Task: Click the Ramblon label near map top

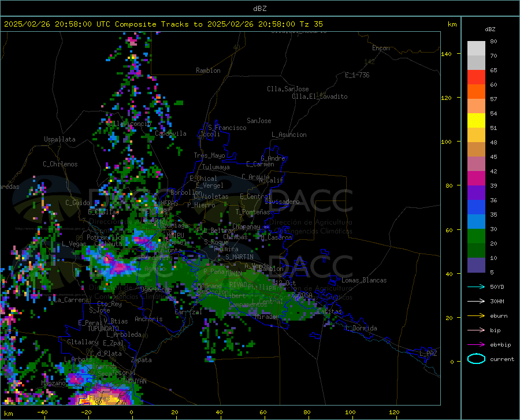Action: click(208, 70)
